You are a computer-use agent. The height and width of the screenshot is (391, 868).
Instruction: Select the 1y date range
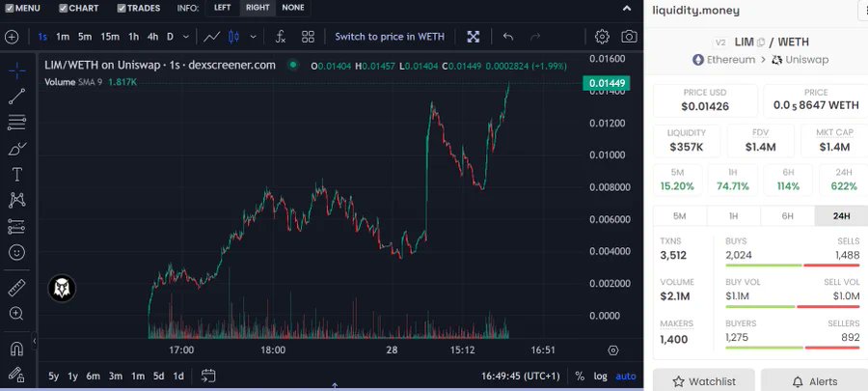pos(72,377)
